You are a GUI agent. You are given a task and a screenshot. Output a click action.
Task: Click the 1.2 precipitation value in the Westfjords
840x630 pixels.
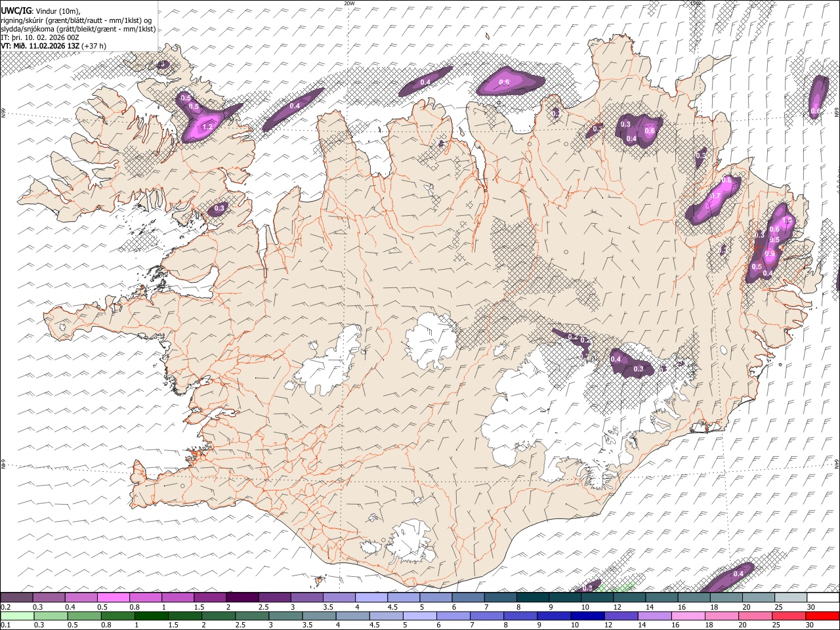pos(208,127)
